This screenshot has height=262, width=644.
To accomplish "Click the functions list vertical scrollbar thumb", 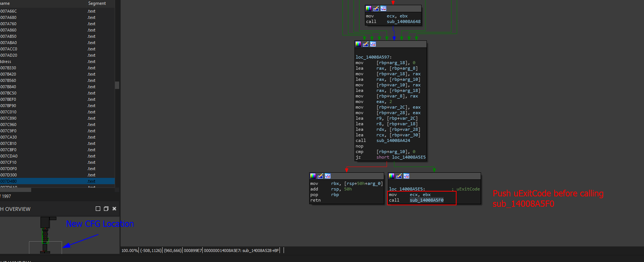I will [117, 85].
